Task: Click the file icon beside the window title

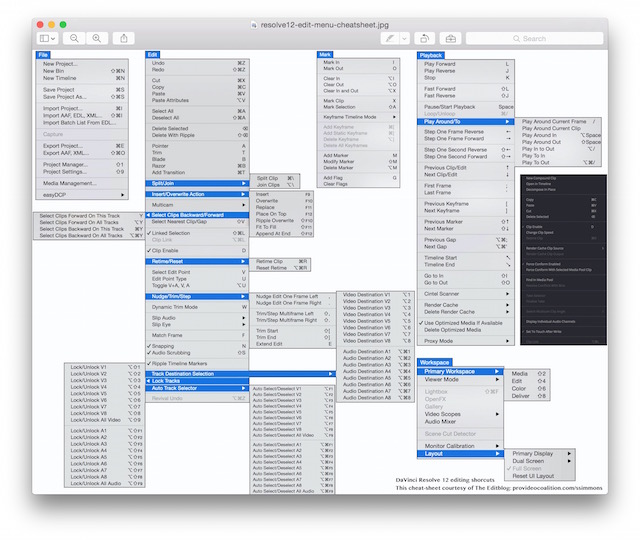Action: pos(253,25)
